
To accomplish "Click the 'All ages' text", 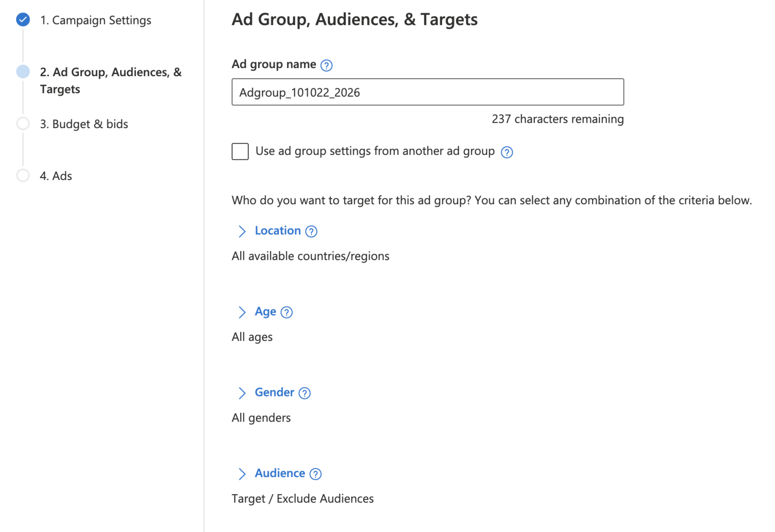I will 252,337.
